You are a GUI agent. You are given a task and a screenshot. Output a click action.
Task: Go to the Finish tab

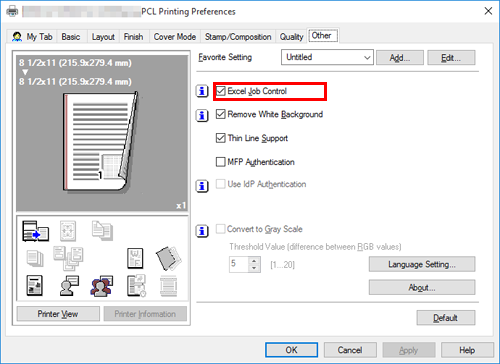point(134,37)
